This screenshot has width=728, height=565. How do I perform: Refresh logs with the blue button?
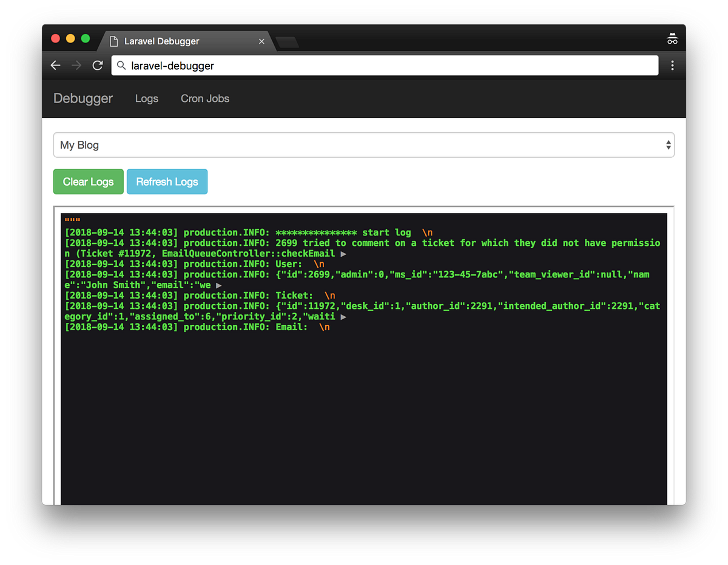pyautogui.click(x=167, y=181)
